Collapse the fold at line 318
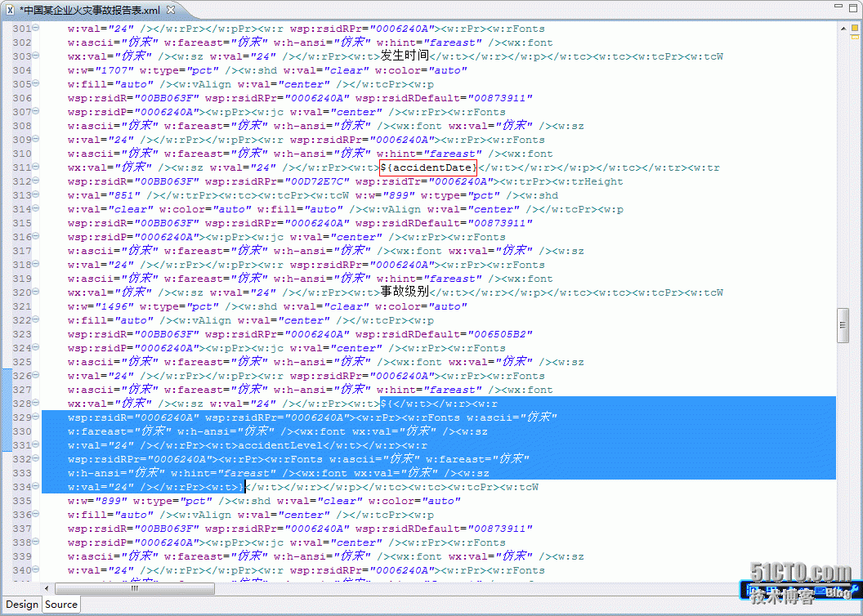The height and width of the screenshot is (616, 863). pyautogui.click(x=36, y=263)
